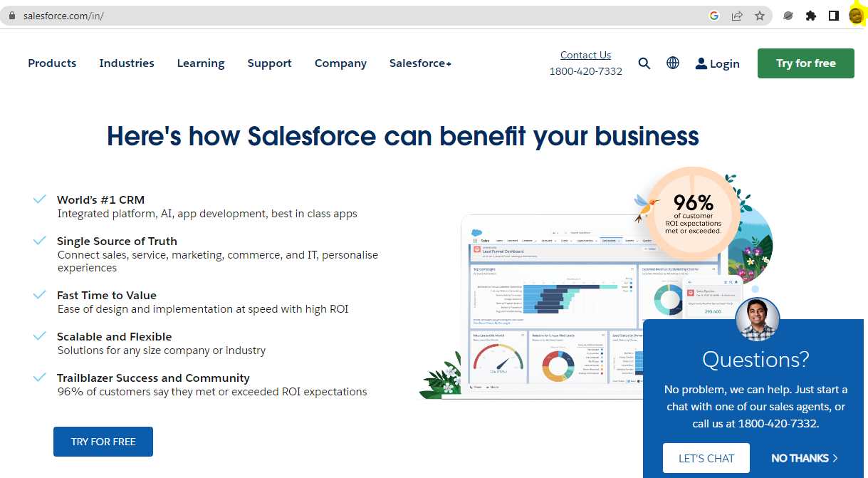Open the Company menu
Screen dimensions: 868x478
(340, 63)
